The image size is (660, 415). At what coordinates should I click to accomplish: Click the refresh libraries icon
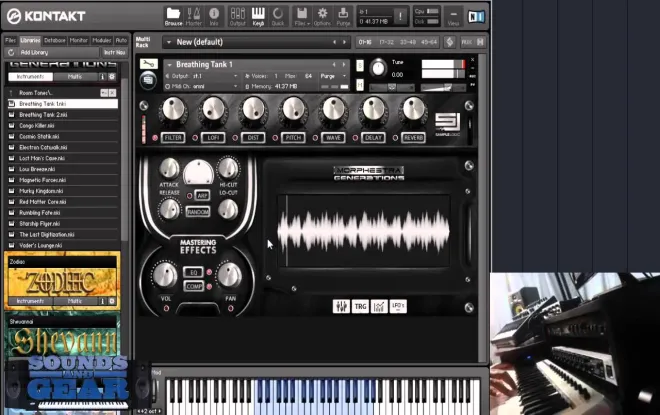(11, 53)
